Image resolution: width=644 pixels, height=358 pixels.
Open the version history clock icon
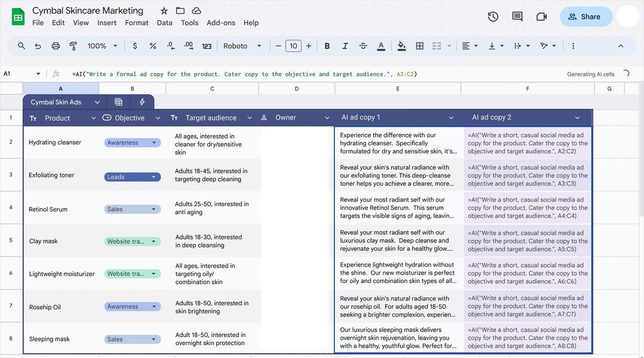click(493, 17)
